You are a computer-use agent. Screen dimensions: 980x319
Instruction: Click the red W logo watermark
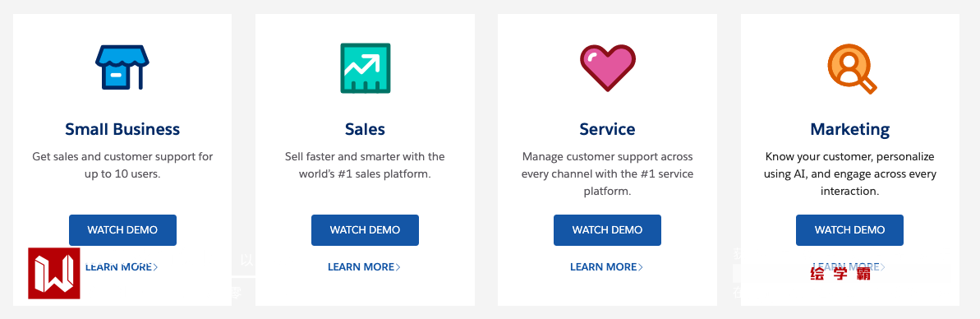coord(53,273)
